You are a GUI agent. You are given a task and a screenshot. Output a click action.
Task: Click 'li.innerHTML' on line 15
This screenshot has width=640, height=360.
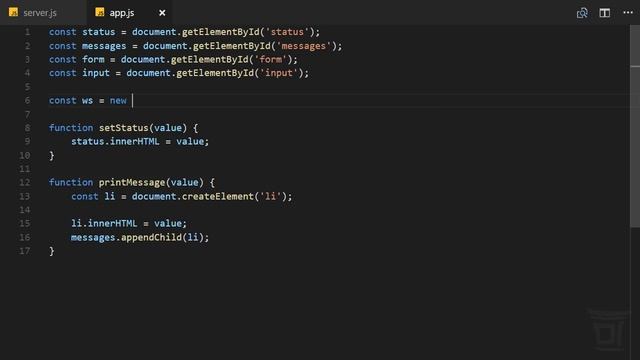click(104, 224)
